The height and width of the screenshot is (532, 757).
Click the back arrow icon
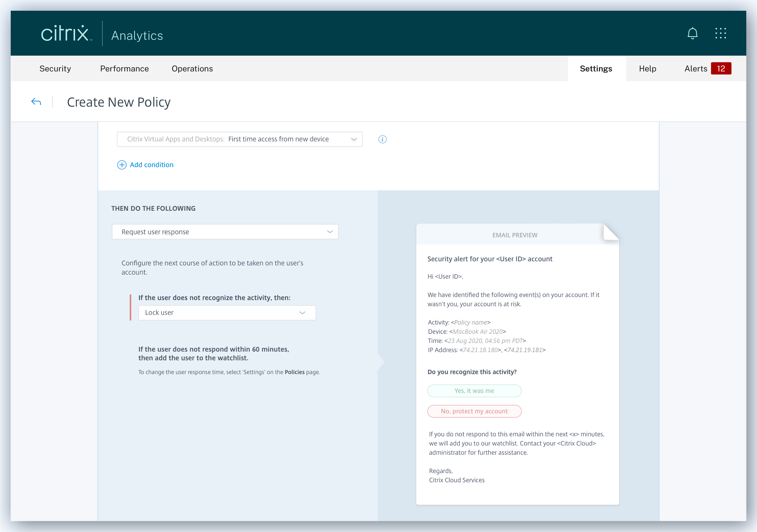[36, 102]
